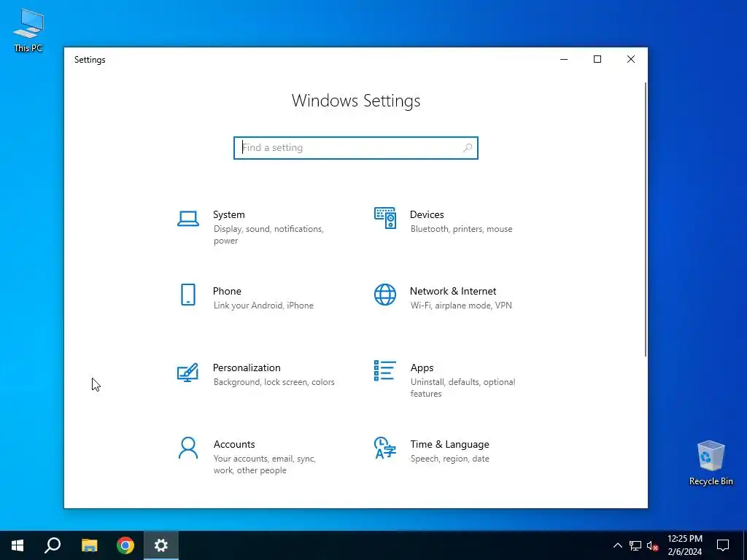Viewport: 747px width, 560px height.
Task: Open System settings laptop icon
Action: tap(188, 219)
